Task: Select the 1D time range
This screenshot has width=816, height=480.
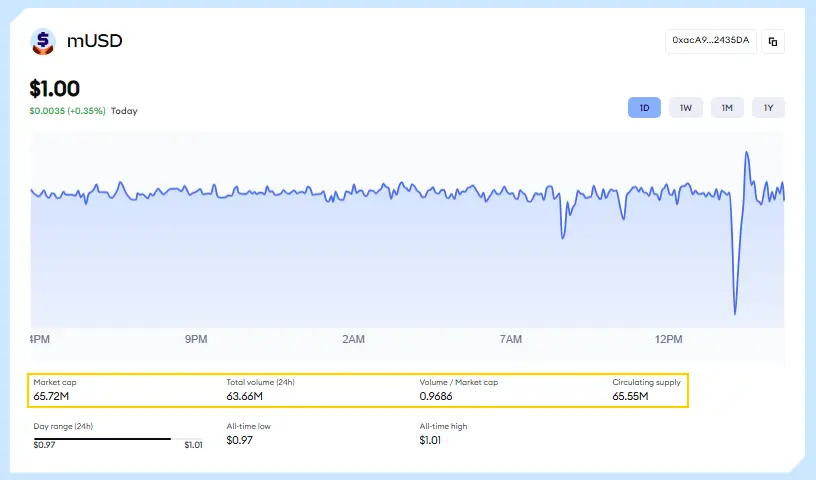Action: coord(644,107)
